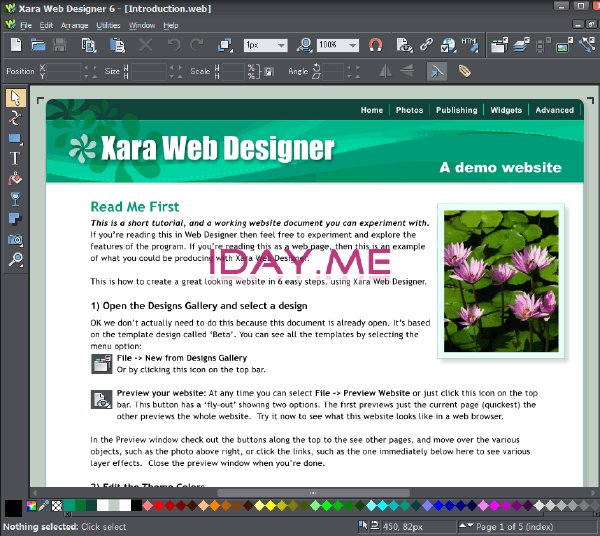Open the Utilities menu
Image resolution: width=600 pixels, height=536 pixels.
[x=108, y=26]
